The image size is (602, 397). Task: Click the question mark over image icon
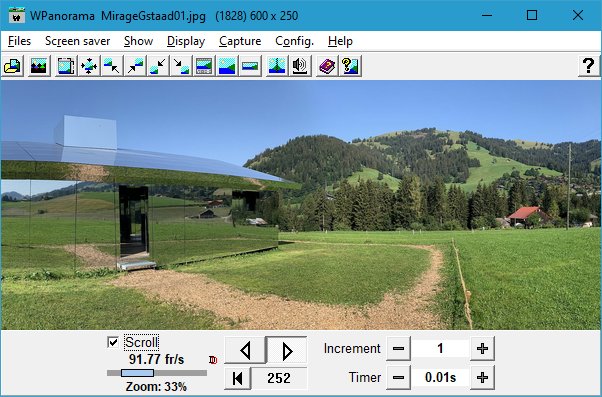point(350,66)
